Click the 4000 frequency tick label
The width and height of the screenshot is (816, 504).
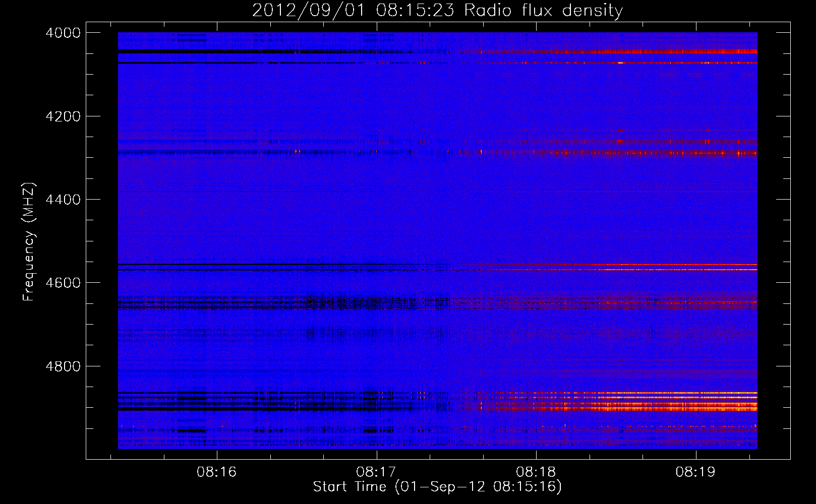click(63, 33)
